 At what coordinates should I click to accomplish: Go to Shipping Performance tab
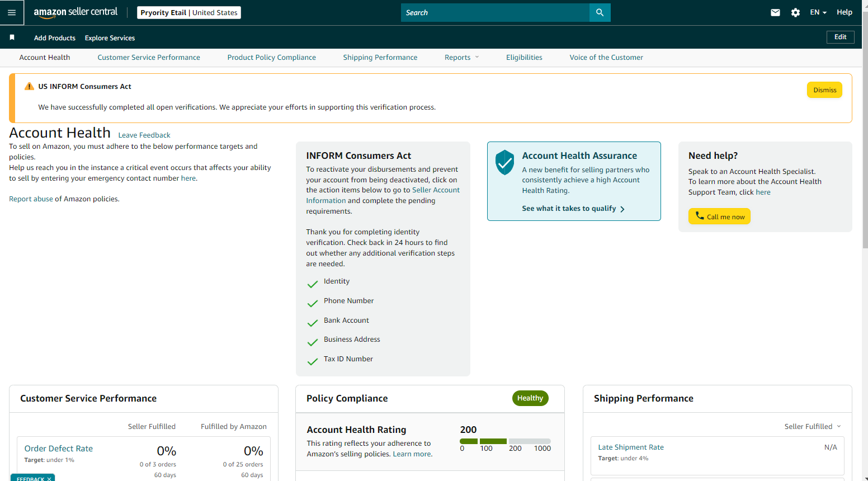point(380,57)
